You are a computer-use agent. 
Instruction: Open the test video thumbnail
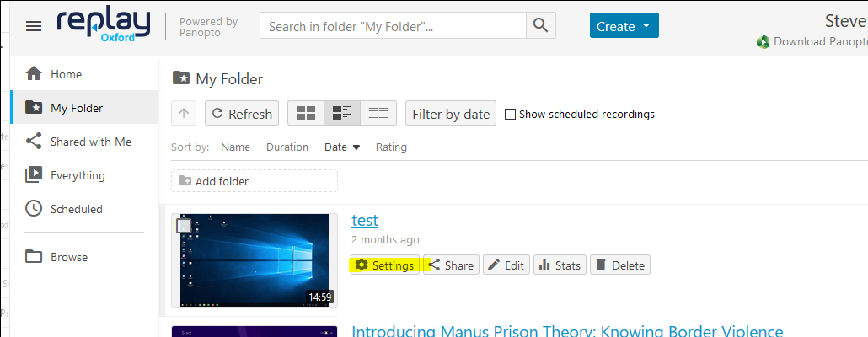255,260
